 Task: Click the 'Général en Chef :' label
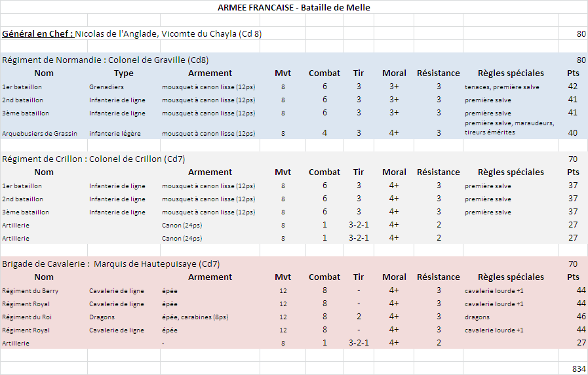tap(38, 33)
